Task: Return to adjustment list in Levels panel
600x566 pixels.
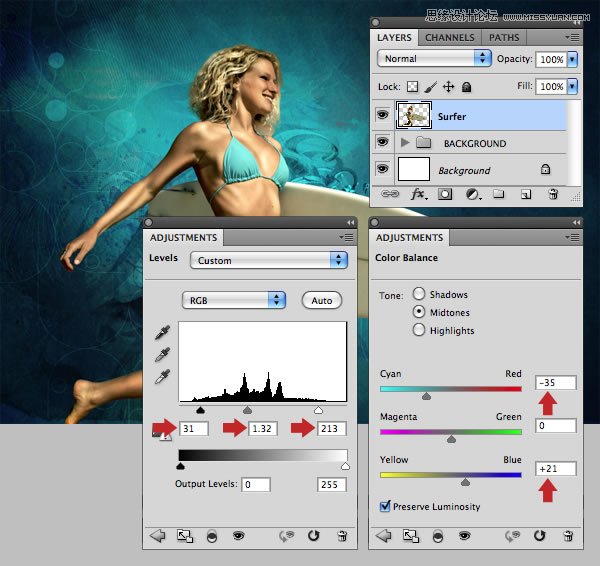Action: (x=157, y=536)
